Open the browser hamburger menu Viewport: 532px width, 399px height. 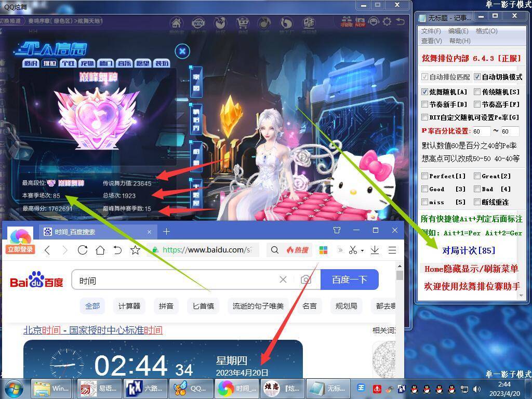coord(392,250)
